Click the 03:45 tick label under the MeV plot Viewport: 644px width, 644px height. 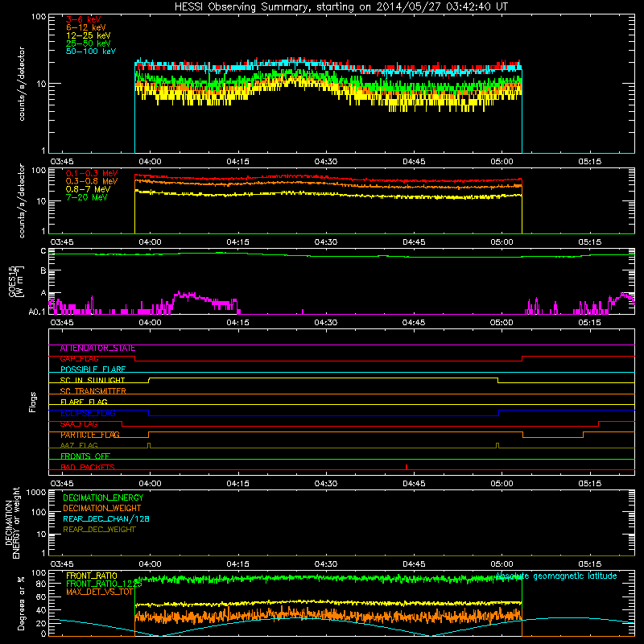[x=62, y=242]
